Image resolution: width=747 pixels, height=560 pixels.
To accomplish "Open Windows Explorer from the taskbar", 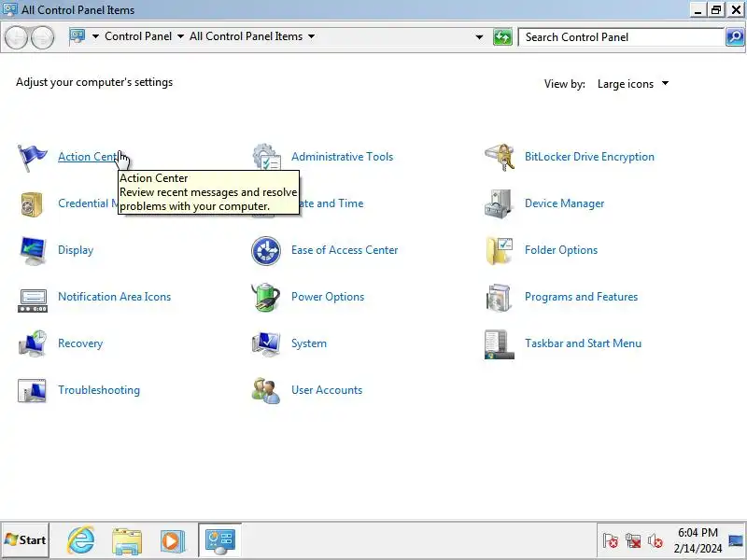I will pos(127,541).
